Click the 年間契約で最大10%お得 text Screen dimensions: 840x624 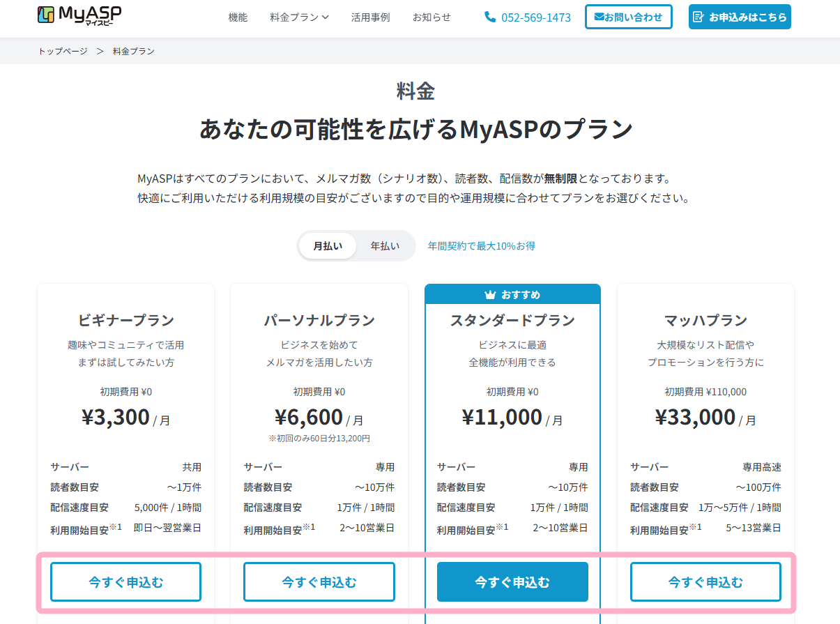pos(481,246)
